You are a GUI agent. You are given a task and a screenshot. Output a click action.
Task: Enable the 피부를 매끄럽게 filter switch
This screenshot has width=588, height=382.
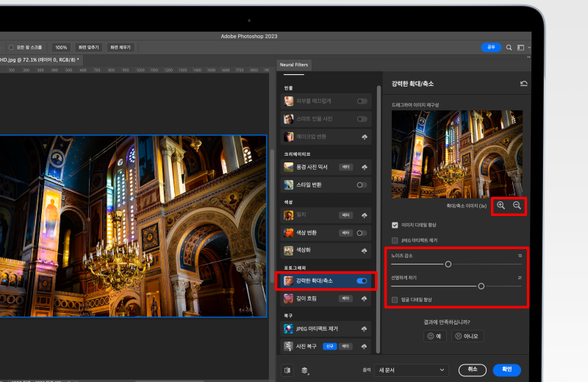tap(362, 101)
